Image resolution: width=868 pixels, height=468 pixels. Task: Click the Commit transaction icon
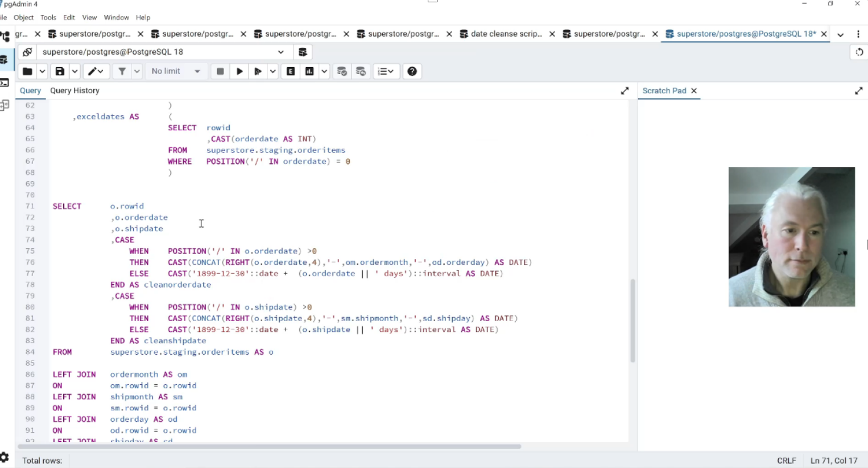point(342,71)
